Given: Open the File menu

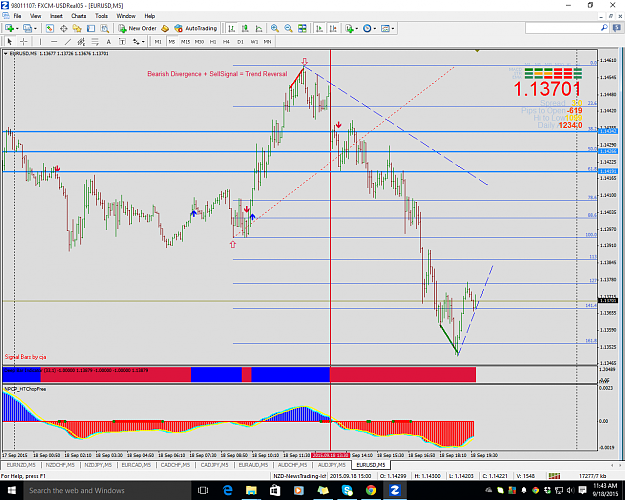Looking at the screenshot, I should [17, 16].
